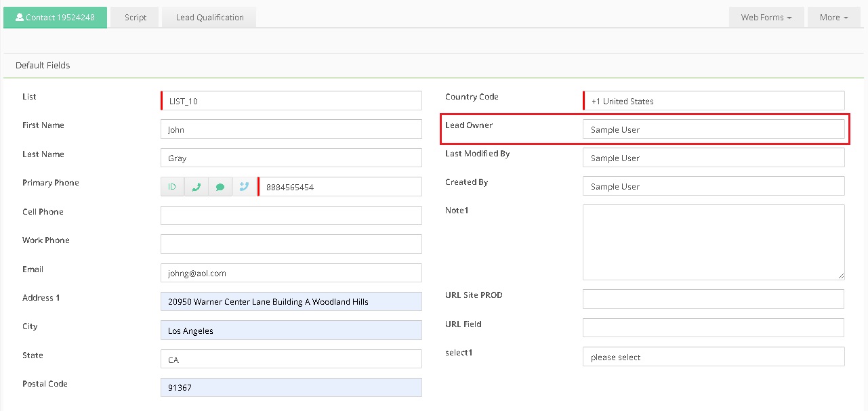This screenshot has width=868, height=411.
Task: Click the State field containing CA
Action: click(x=291, y=359)
